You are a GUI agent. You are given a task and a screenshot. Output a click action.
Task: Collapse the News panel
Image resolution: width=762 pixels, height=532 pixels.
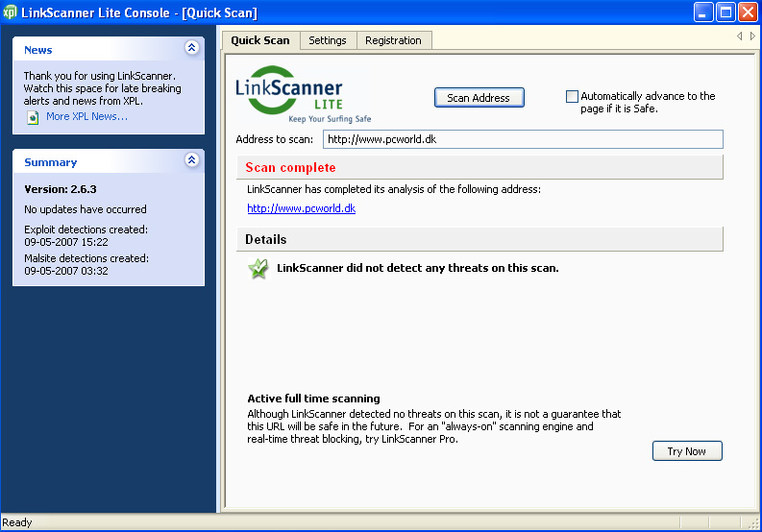click(x=191, y=48)
